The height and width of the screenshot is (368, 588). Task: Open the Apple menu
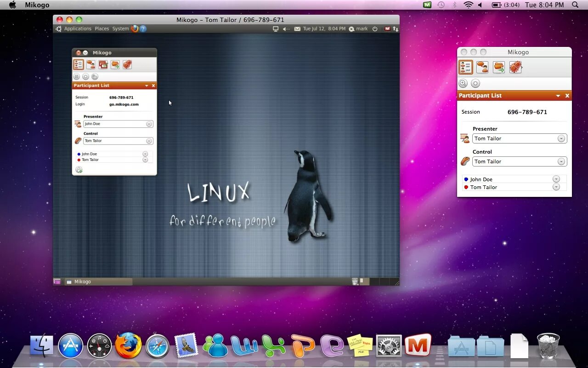[x=12, y=5]
